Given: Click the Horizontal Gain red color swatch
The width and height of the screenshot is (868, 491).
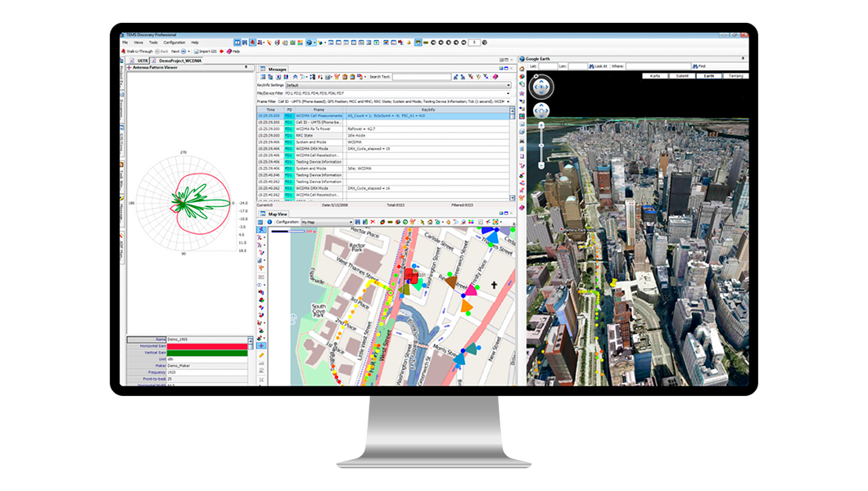Looking at the screenshot, I should point(207,346).
